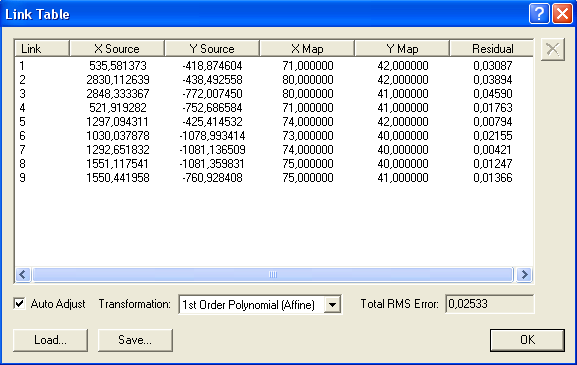Click the Y Source column header
Screen dimensions: 577x365
coord(212,49)
